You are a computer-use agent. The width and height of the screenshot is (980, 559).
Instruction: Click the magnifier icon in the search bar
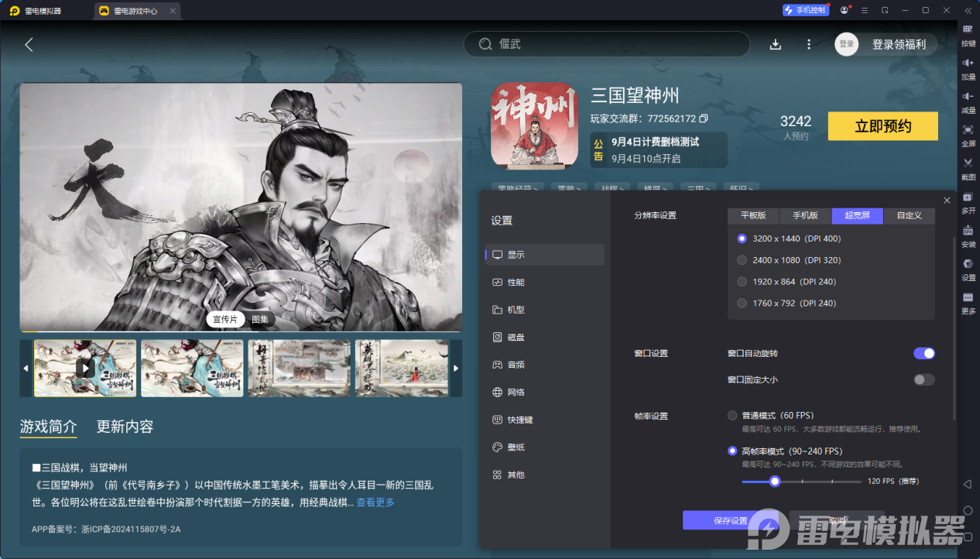pos(485,44)
